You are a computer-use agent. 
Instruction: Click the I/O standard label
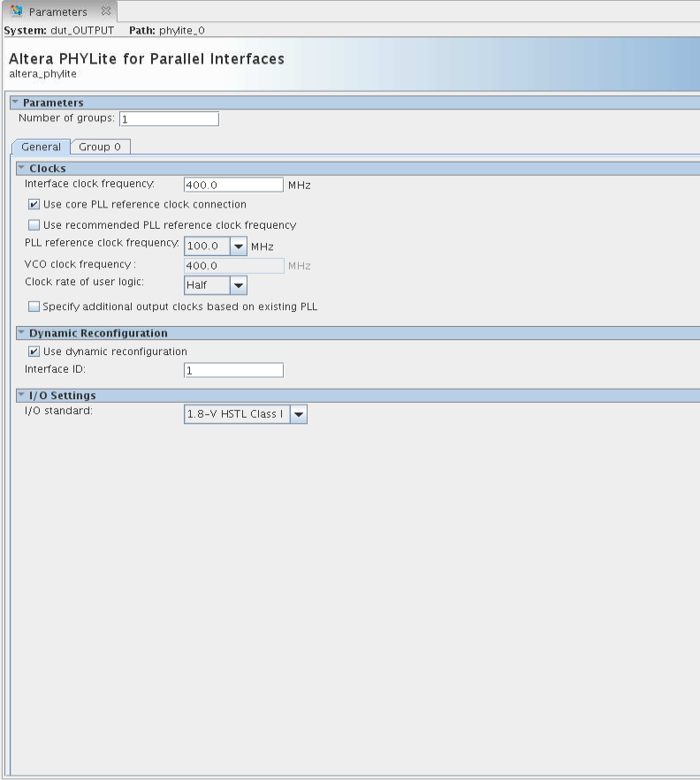pos(58,411)
